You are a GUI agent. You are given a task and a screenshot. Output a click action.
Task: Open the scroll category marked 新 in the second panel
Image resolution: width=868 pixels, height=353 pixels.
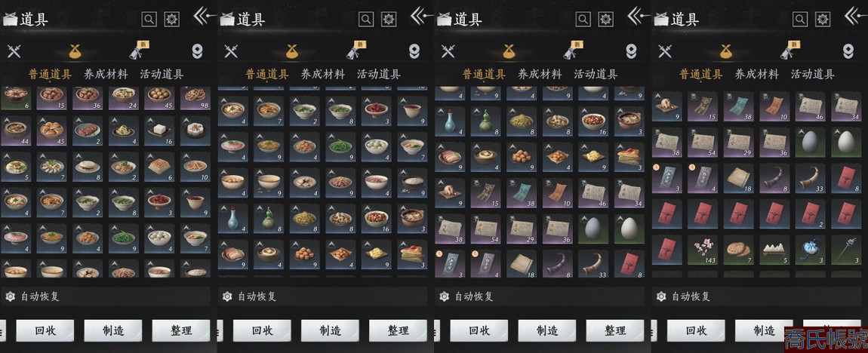pos(355,50)
